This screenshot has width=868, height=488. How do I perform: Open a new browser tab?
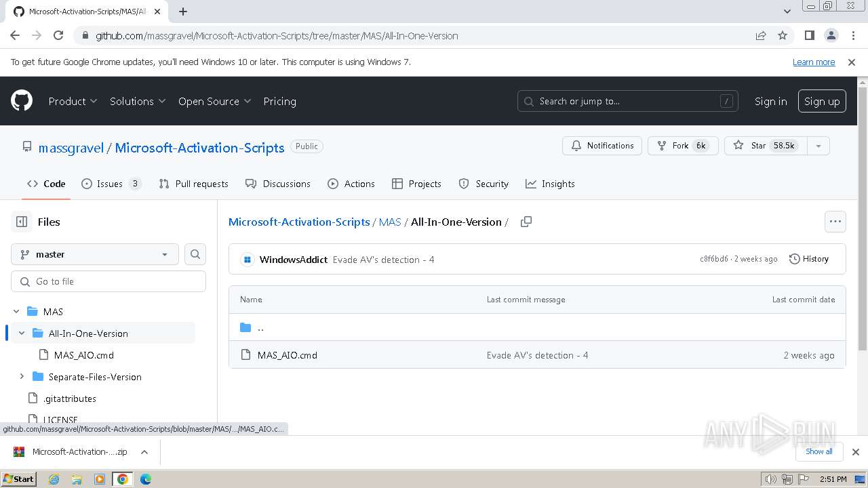183,12
